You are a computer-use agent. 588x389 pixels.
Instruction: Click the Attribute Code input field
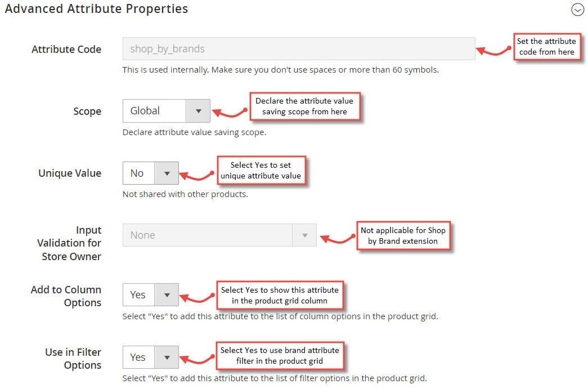click(298, 49)
